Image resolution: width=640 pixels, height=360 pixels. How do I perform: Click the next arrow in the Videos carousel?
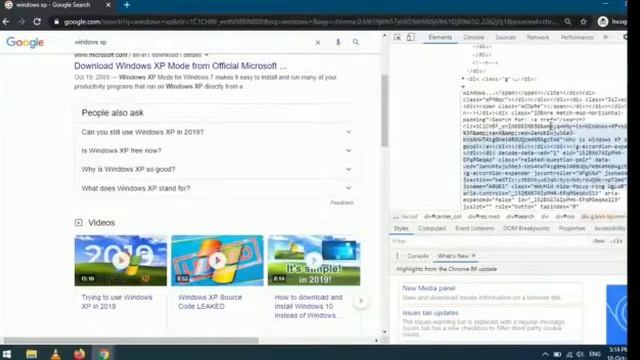tap(361, 301)
